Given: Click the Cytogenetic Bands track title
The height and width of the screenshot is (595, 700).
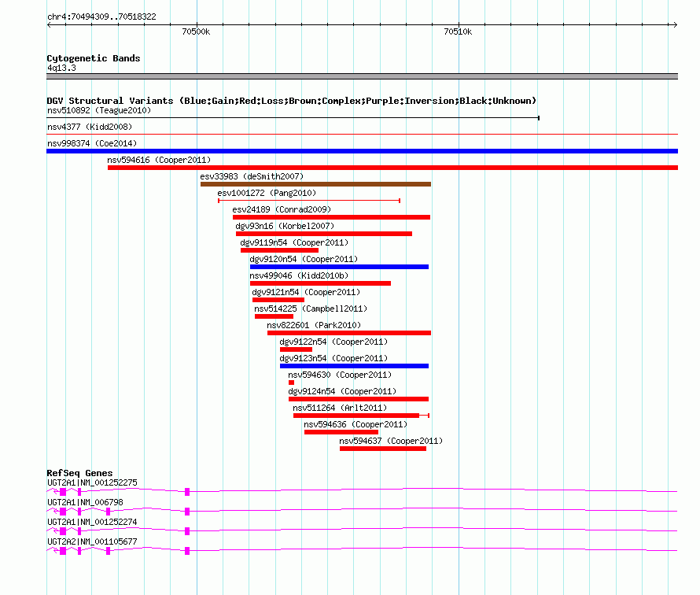Looking at the screenshot, I should pos(94,58).
